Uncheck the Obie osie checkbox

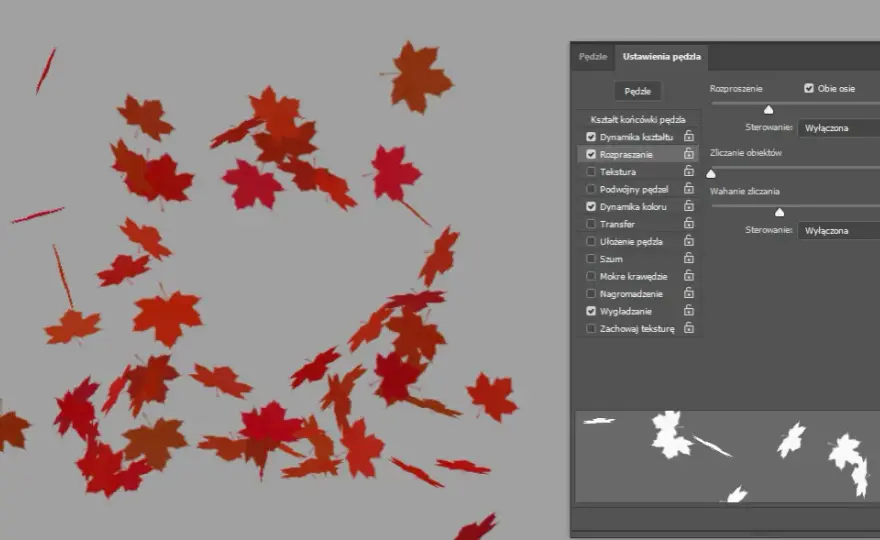(x=809, y=88)
